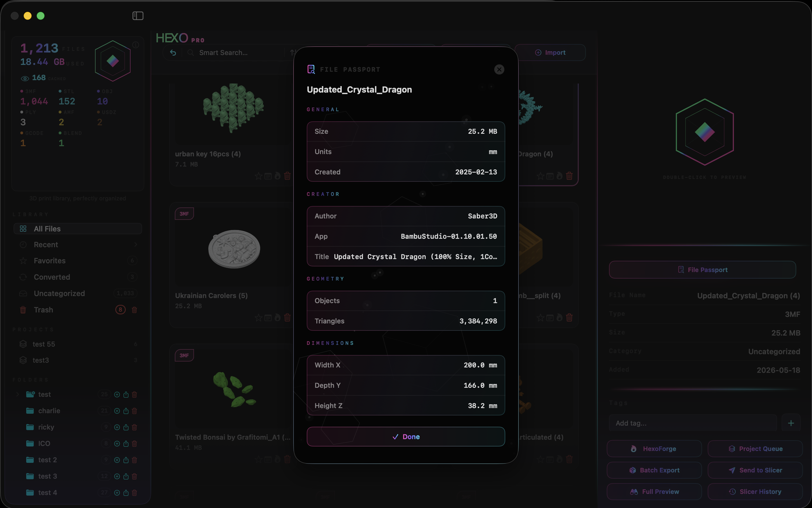Click the 3MF badge on Ukrainian Carolers

[x=184, y=214]
